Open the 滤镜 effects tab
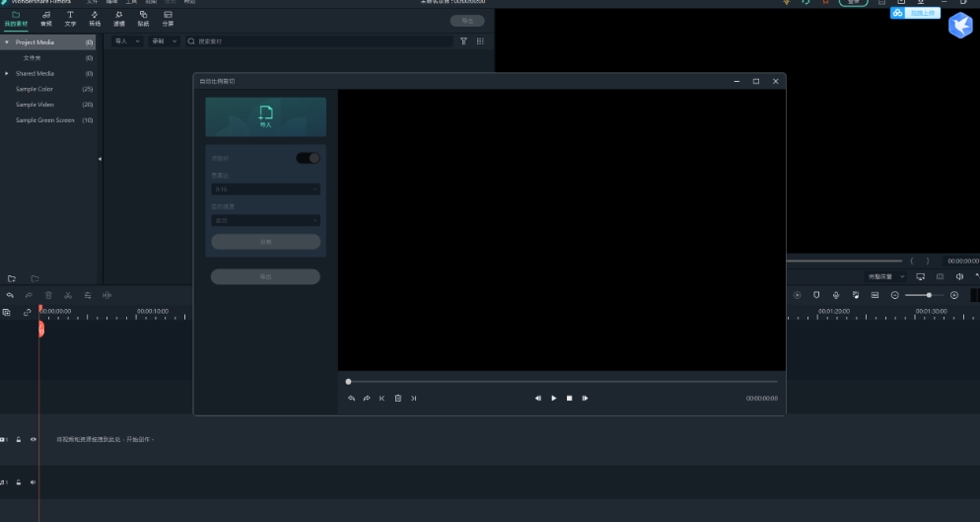The height and width of the screenshot is (522, 980). 118,19
